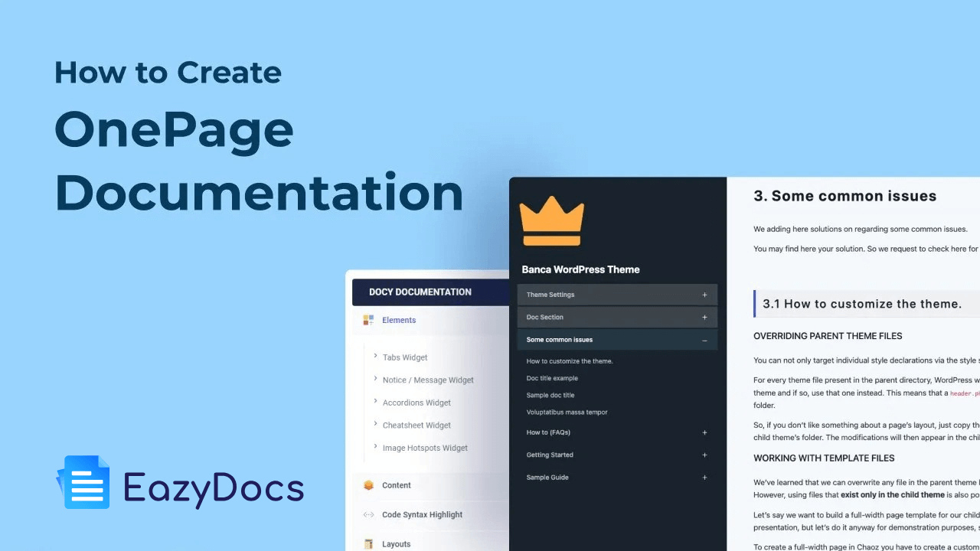Open the Notice / Message Widget entry
This screenshot has height=551, width=980.
(428, 380)
